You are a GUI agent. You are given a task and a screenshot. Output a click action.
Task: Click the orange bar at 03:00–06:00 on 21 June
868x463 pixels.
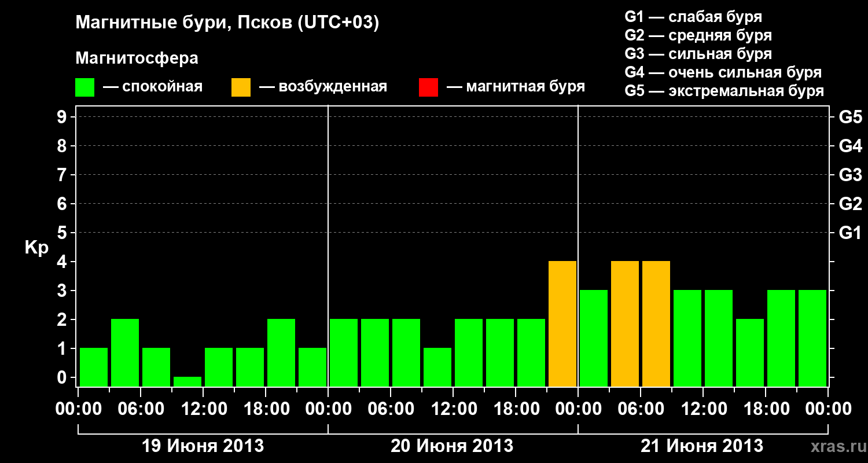point(625,324)
